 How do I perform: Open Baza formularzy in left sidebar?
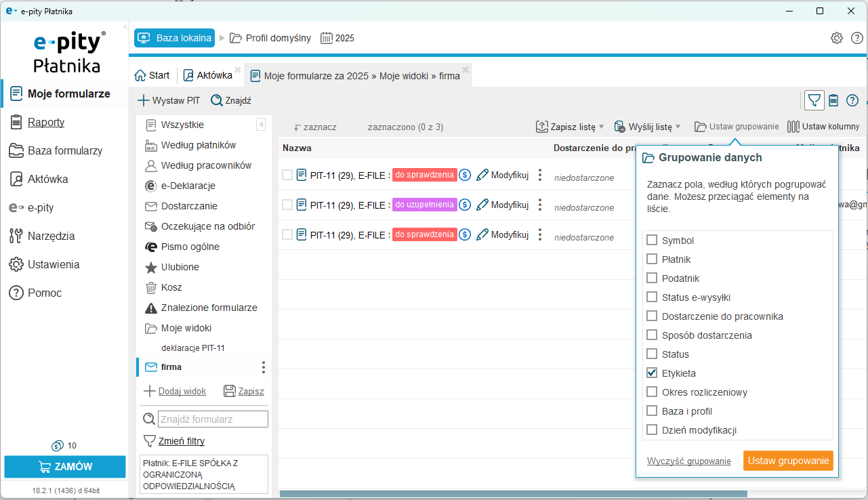coord(65,150)
